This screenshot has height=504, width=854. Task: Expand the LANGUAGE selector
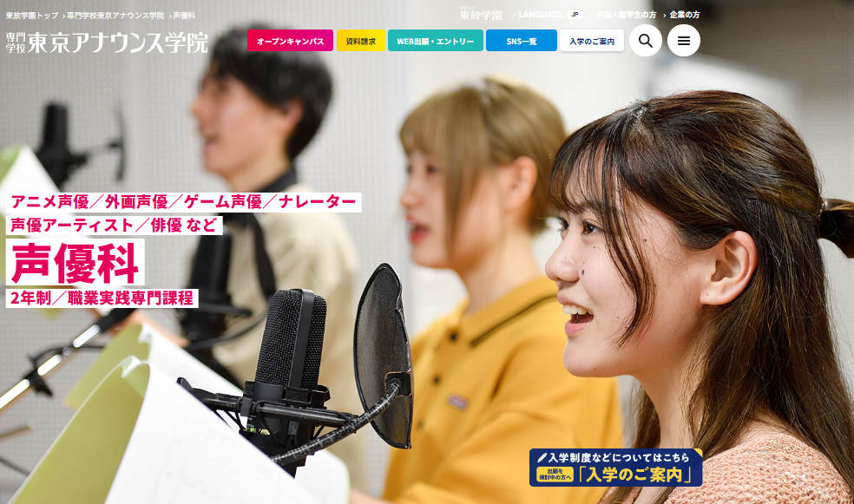[x=541, y=15]
